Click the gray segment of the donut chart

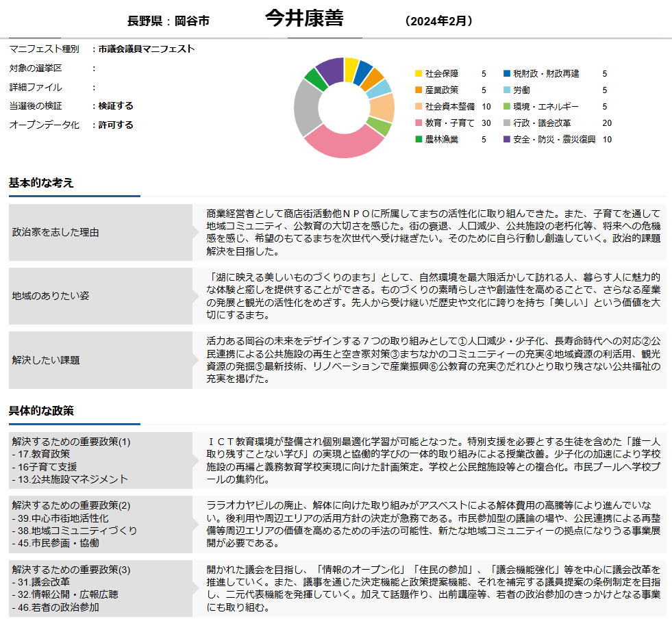point(306,108)
